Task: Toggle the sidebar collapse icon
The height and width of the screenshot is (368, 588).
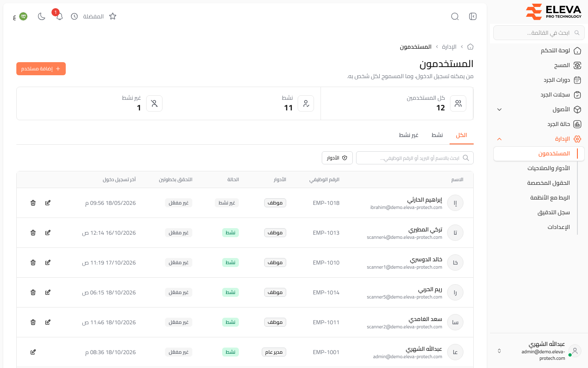Action: point(473,16)
